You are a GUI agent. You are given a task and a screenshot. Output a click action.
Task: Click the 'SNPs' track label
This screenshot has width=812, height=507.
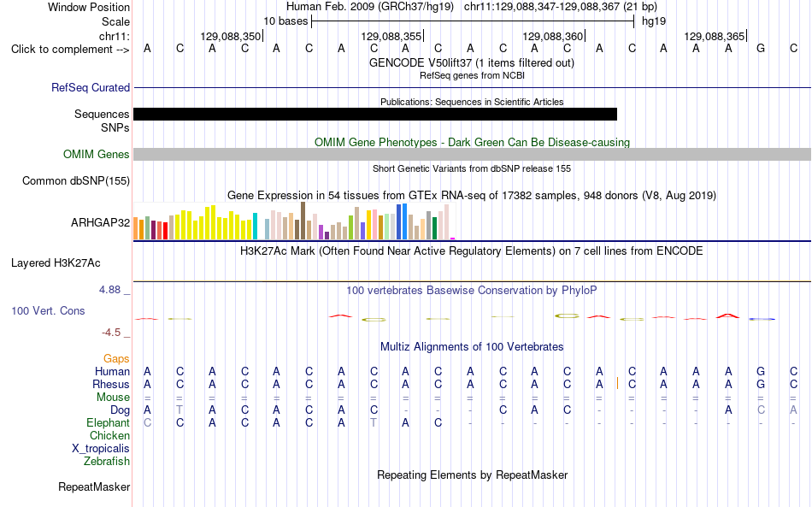coord(115,127)
